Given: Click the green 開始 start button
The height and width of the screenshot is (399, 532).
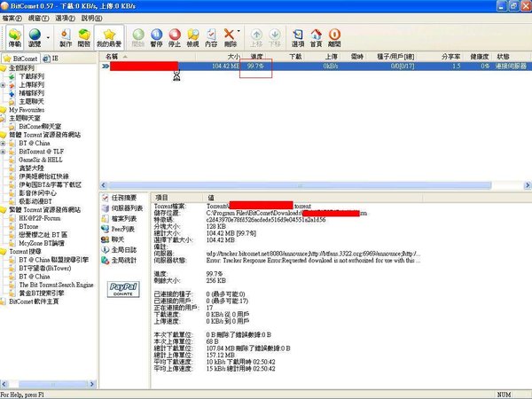Looking at the screenshot, I should [x=138, y=37].
